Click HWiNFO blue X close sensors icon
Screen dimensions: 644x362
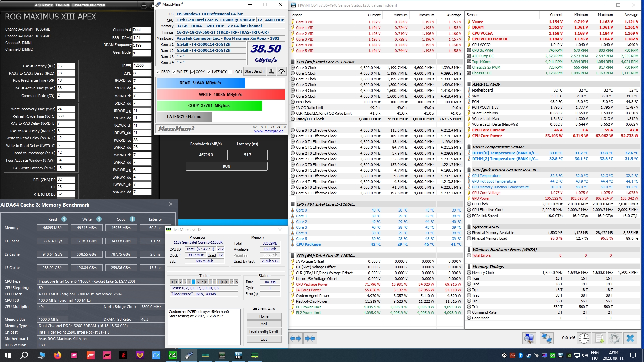(630, 338)
